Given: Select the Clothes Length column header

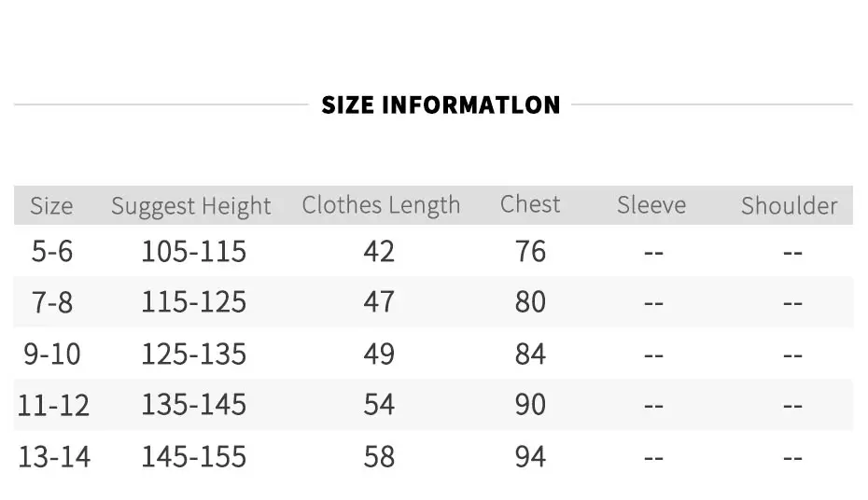Looking at the screenshot, I should coord(381,205).
